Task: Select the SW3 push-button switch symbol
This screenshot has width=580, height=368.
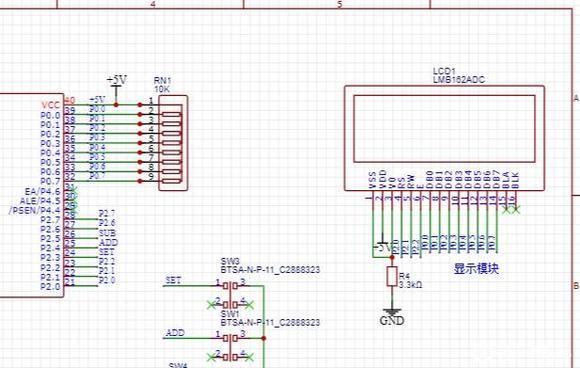Action: (232, 295)
